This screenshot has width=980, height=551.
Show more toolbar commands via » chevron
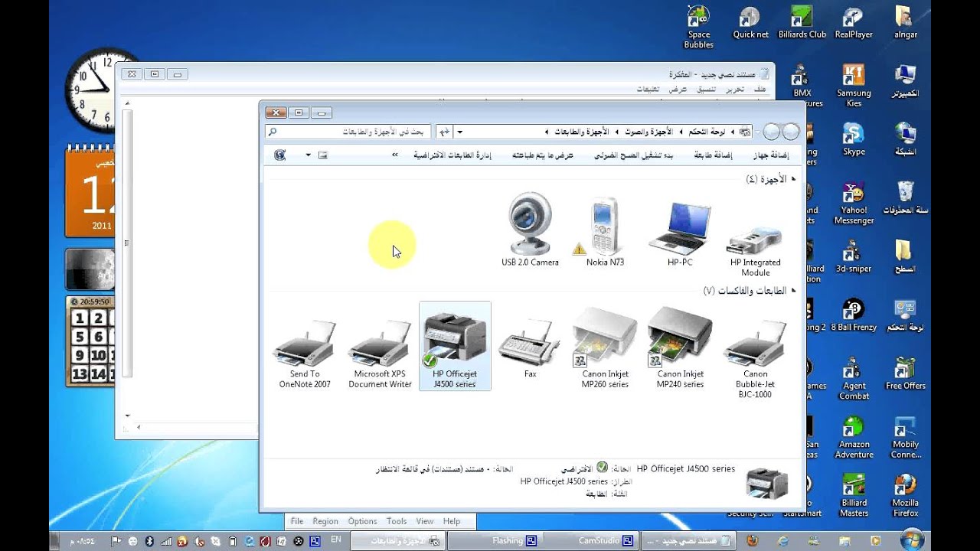(395, 155)
